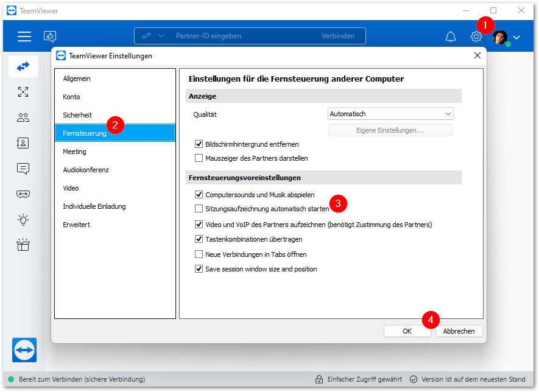
Task: Open the chat icon in sidebar
Action: pos(23,169)
